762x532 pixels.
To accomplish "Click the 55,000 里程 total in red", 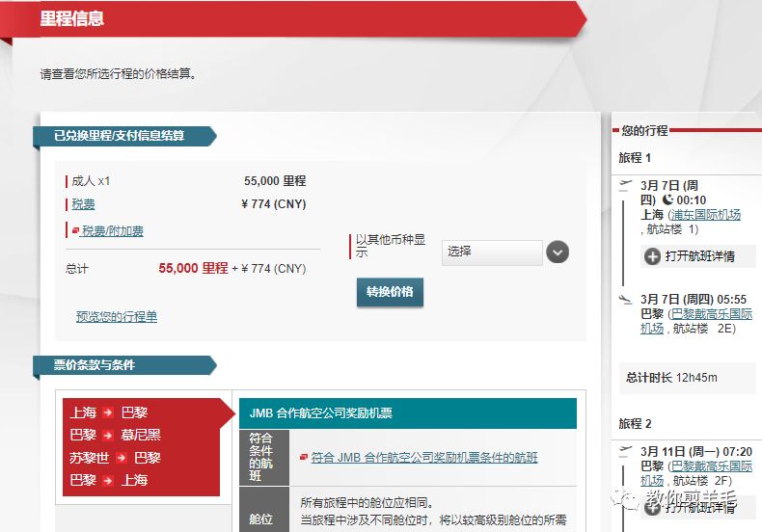I will pos(193,268).
